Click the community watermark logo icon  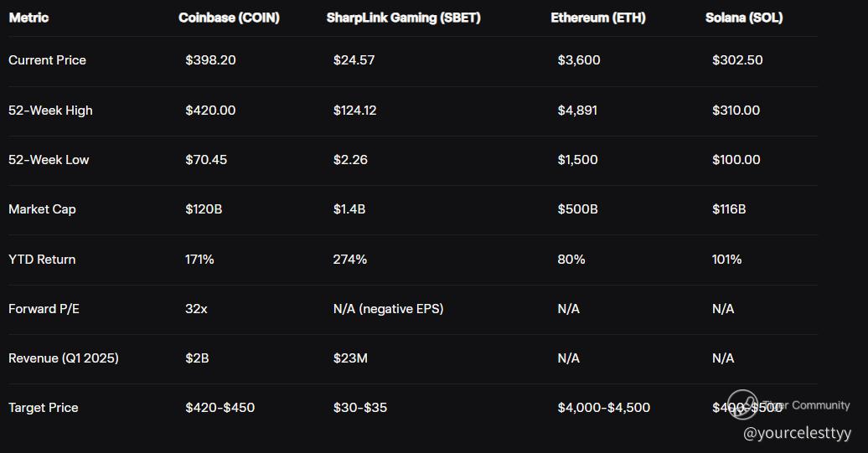coord(742,404)
